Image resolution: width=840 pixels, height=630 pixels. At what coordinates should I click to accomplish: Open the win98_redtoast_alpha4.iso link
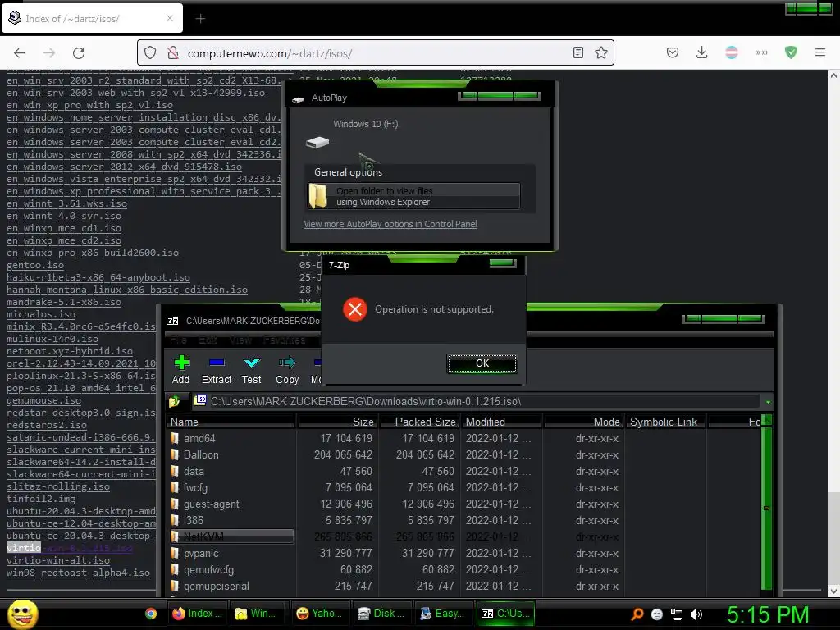(x=78, y=573)
